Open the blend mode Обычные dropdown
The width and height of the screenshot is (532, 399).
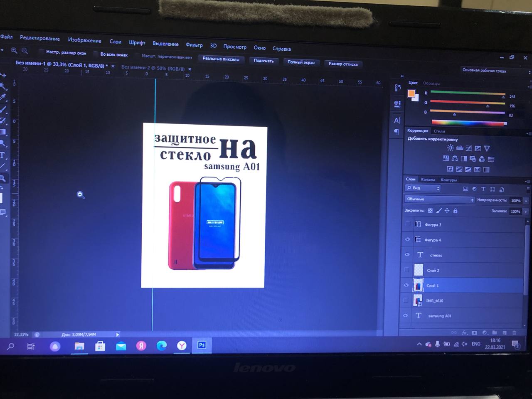click(439, 199)
